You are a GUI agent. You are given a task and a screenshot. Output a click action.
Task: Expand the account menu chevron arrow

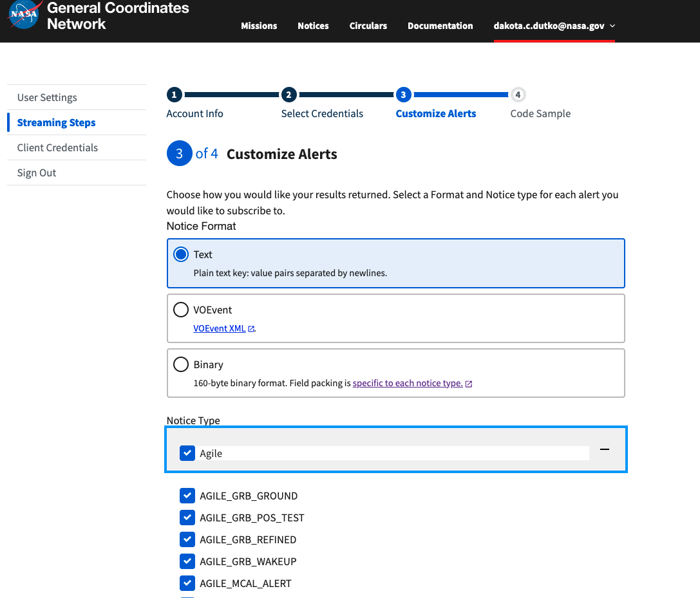click(611, 26)
